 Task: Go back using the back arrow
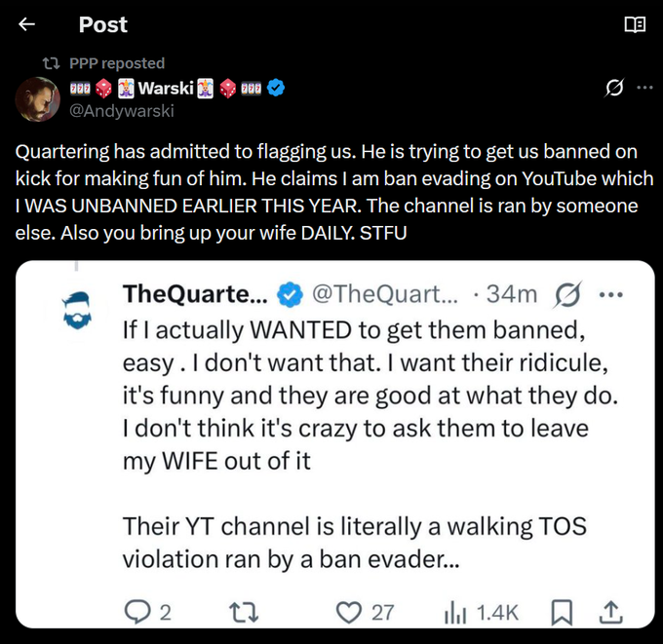(x=28, y=24)
